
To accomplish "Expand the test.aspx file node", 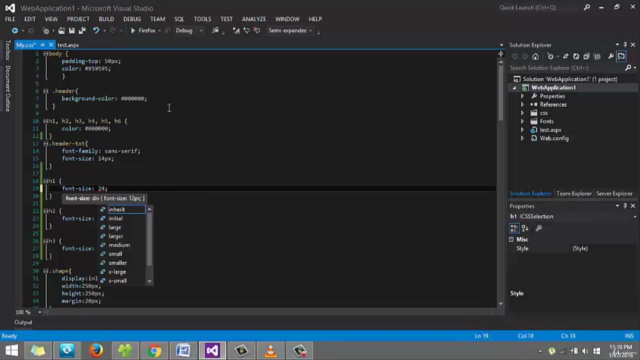I will click(x=522, y=130).
